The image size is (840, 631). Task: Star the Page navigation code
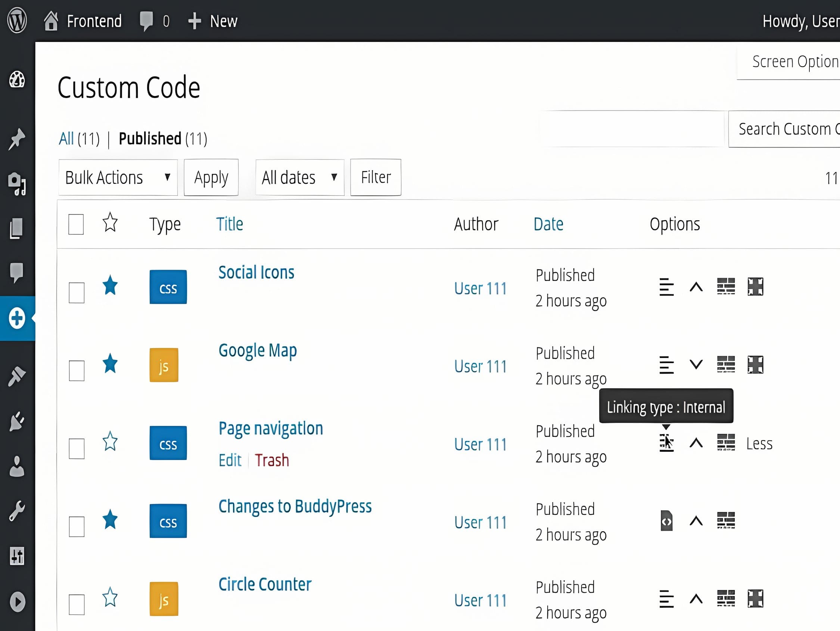point(110,441)
